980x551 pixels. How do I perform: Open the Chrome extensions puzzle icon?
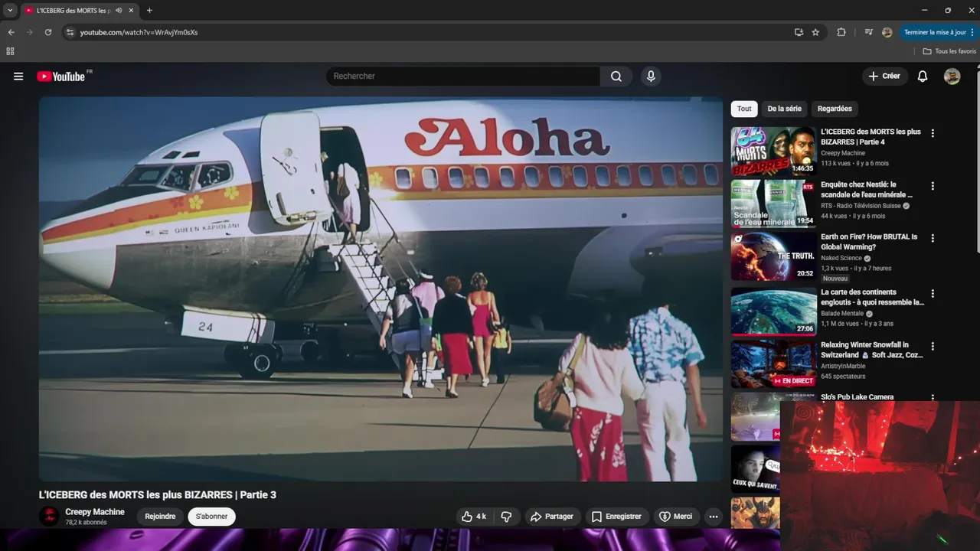point(841,32)
